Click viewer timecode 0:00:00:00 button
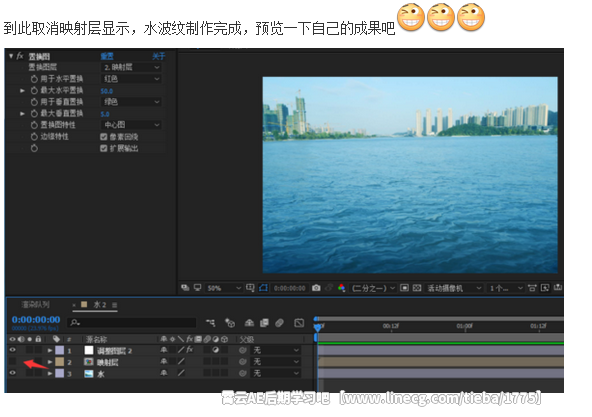The image size is (592, 417). (x=290, y=288)
